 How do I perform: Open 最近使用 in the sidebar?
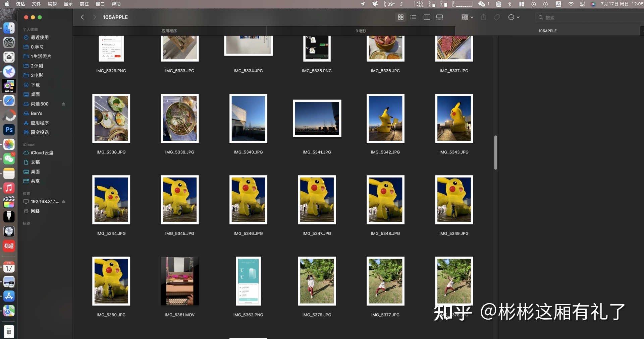(40, 38)
